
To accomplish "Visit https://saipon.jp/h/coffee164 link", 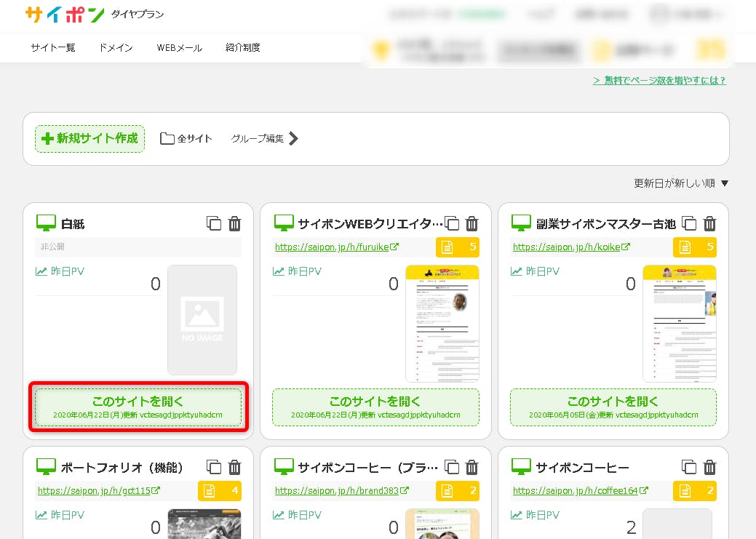I will 581,491.
